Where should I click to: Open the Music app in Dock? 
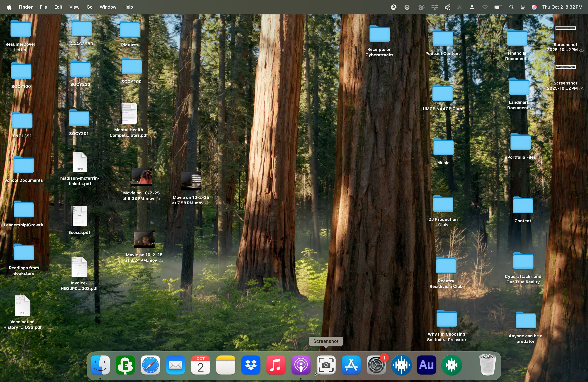(276, 365)
